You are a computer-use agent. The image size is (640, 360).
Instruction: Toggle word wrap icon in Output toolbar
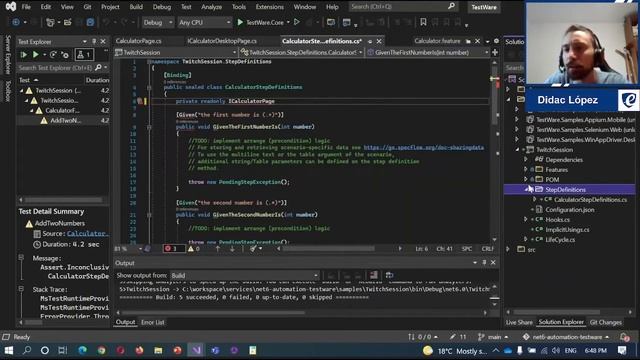coord(389,275)
